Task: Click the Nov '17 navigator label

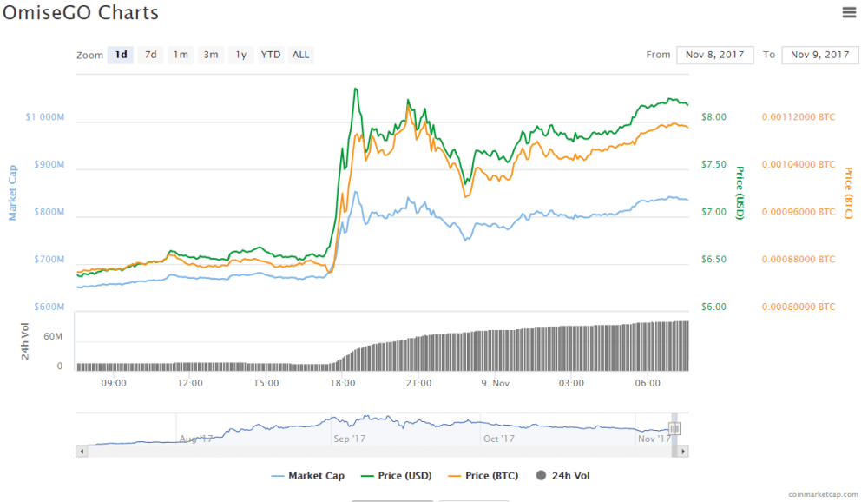Action: point(654,439)
